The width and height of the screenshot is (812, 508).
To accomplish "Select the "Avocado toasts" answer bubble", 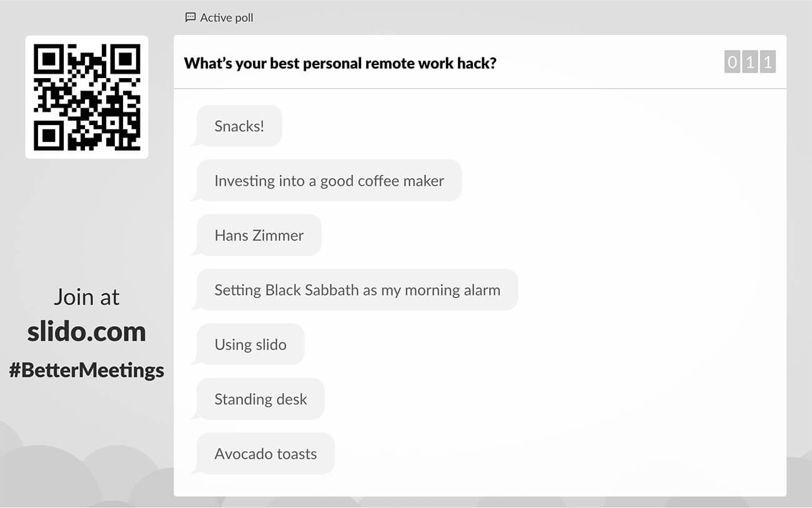I will [265, 454].
